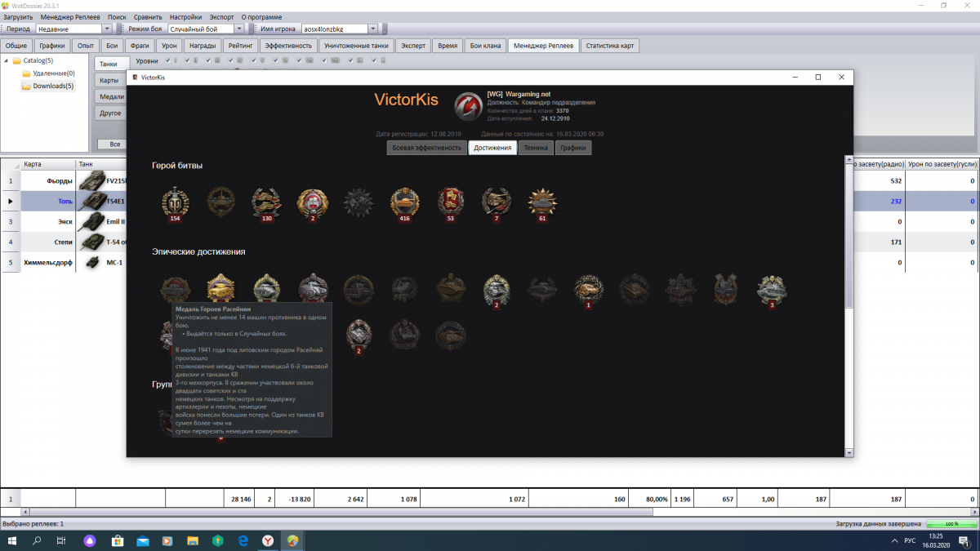
Task: Open the О программе menu
Action: point(262,17)
